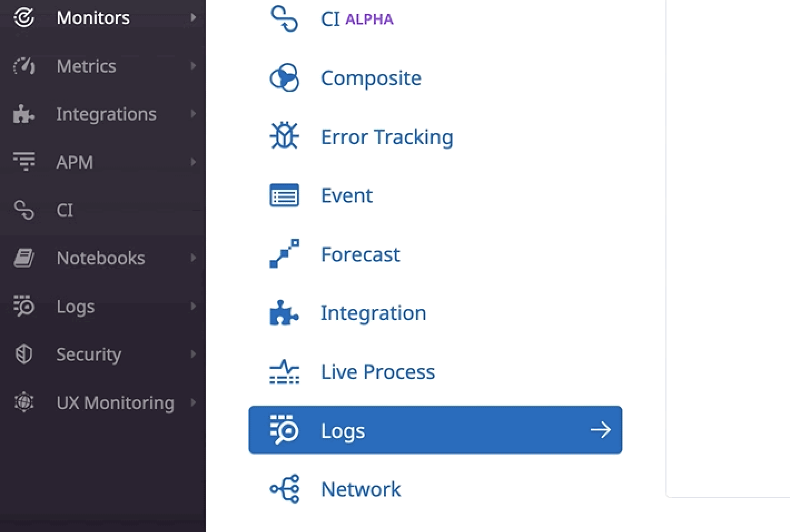Viewport: 790px width, 532px height.
Task: Open the Logs magnifier icon in sidebar
Action: tap(23, 306)
